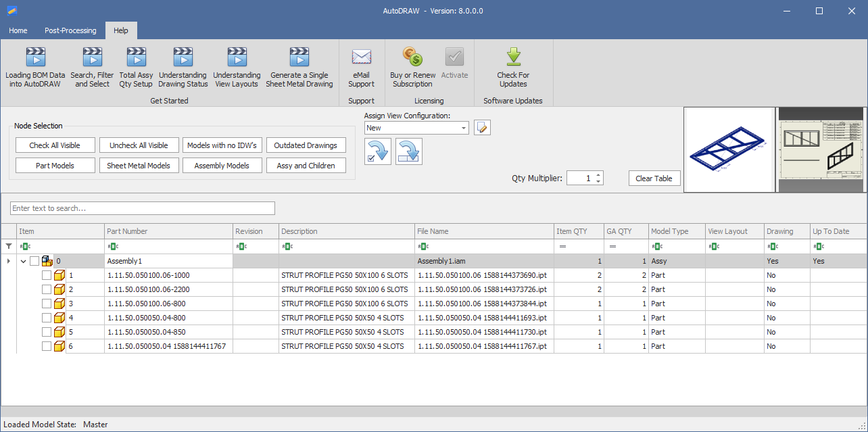This screenshot has width=868, height=432.
Task: Switch to the Home tab
Action: pyautogui.click(x=18, y=30)
